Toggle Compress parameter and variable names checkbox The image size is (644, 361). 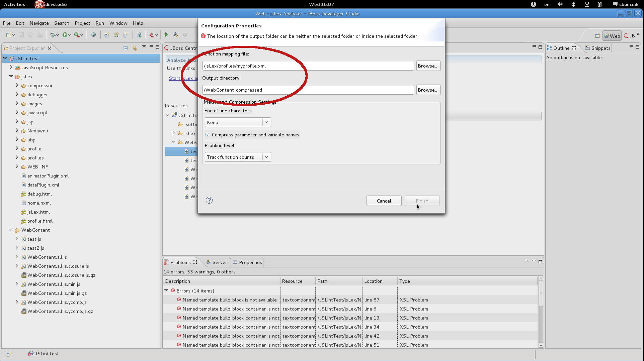click(x=208, y=135)
